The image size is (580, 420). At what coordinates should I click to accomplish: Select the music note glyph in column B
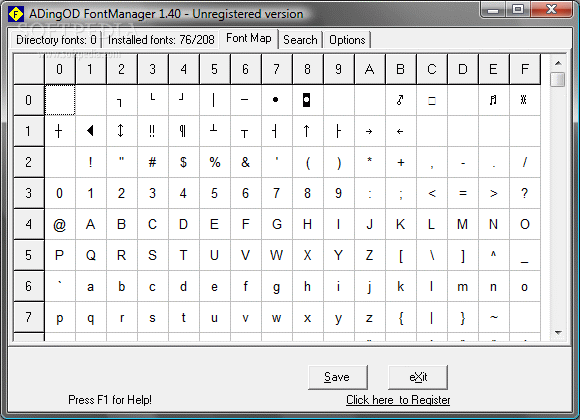pos(401,100)
